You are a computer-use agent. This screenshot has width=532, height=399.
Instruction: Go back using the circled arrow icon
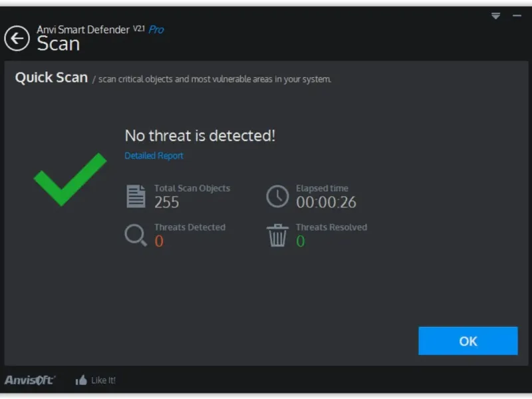(17, 39)
